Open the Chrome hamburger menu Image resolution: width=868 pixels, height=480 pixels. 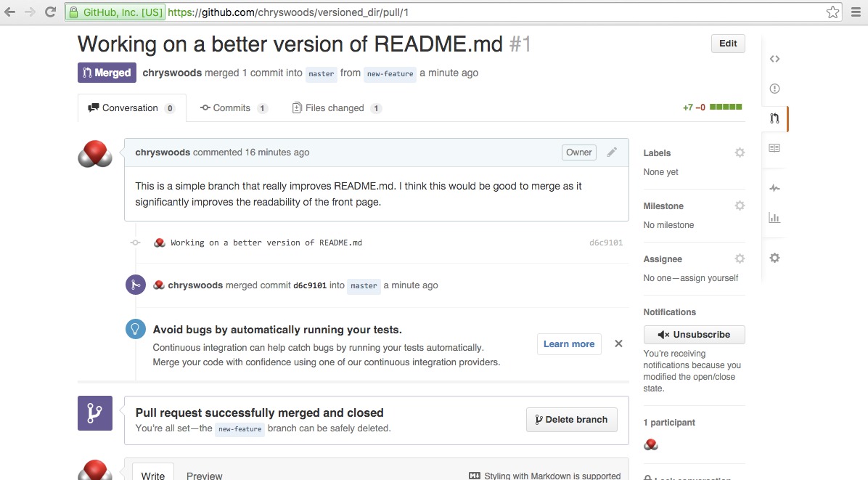tap(855, 12)
